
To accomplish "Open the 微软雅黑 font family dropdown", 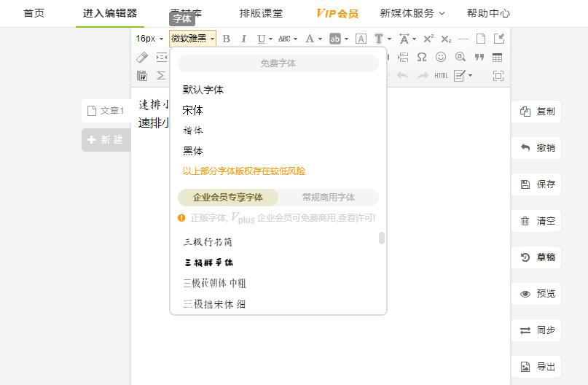I will 192,38.
